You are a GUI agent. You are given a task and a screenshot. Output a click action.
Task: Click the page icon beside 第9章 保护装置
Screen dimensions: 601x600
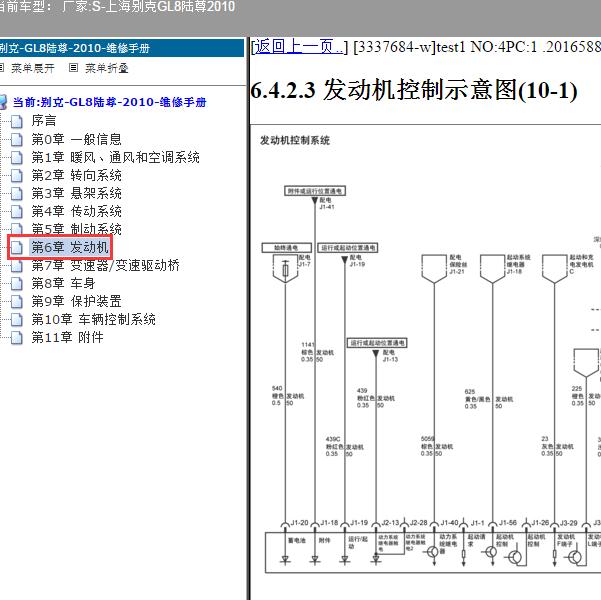[16, 302]
